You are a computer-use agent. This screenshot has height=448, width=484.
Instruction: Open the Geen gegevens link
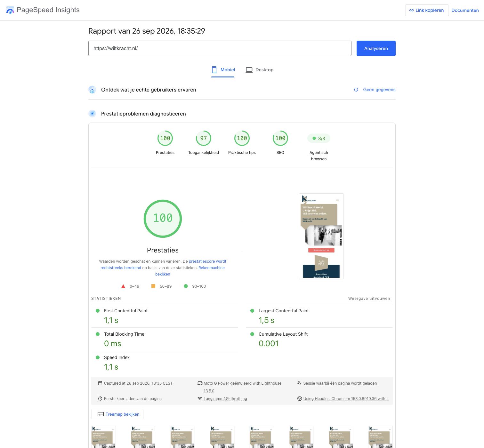[x=379, y=90]
